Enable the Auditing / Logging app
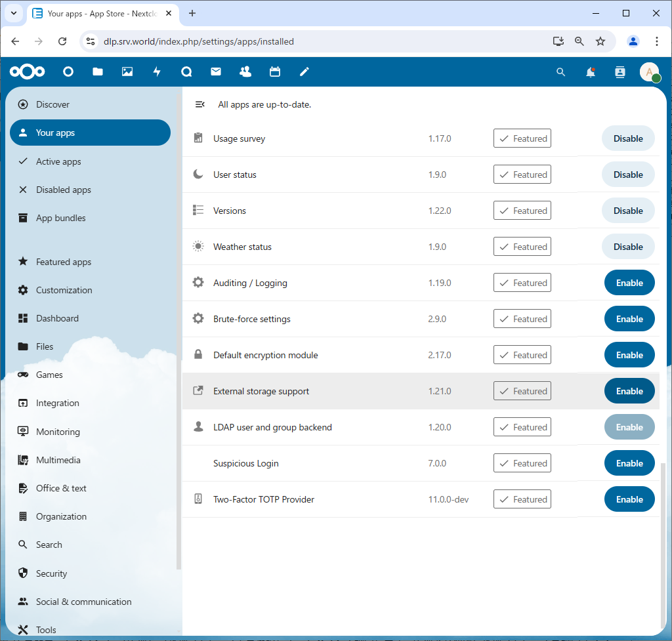672x641 pixels. point(629,283)
